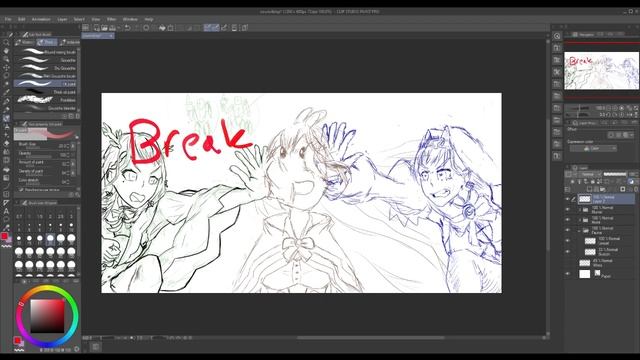Select the Pencil tool
Image resolution: width=640 pixels, height=360 pixels.
tap(6, 109)
